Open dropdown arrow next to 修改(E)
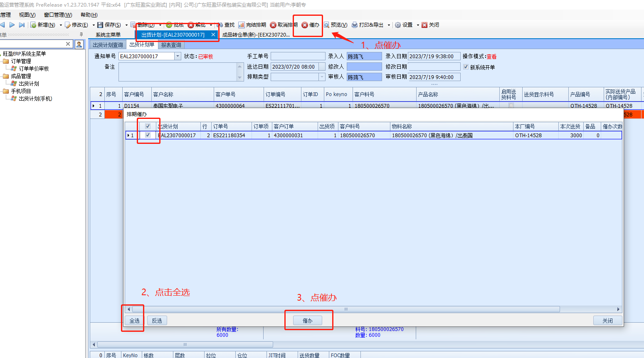Viewport: 644px width, 358px height. point(94,25)
